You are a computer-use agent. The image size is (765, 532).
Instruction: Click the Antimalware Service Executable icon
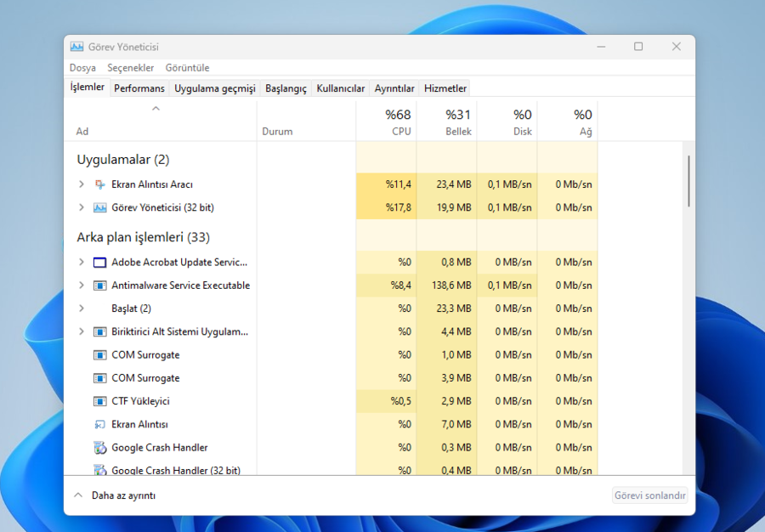coord(99,286)
